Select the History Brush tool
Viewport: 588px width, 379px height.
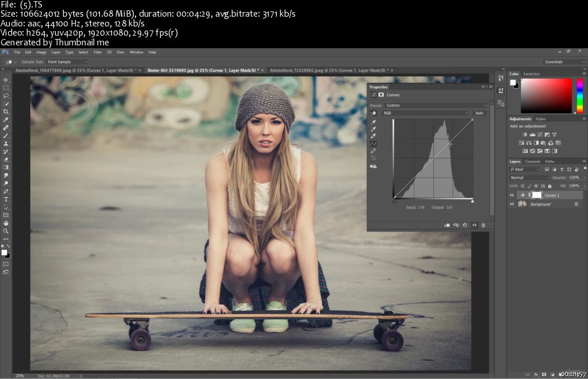pyautogui.click(x=6, y=152)
